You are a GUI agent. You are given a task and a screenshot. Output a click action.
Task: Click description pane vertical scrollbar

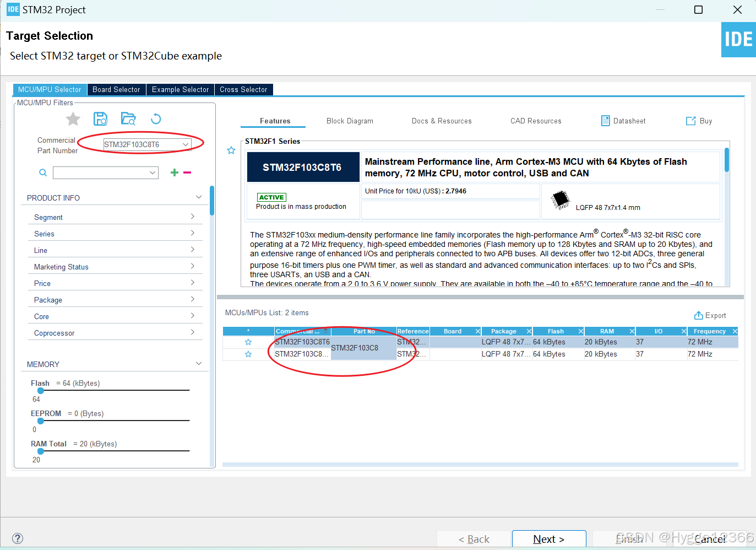coord(727,160)
